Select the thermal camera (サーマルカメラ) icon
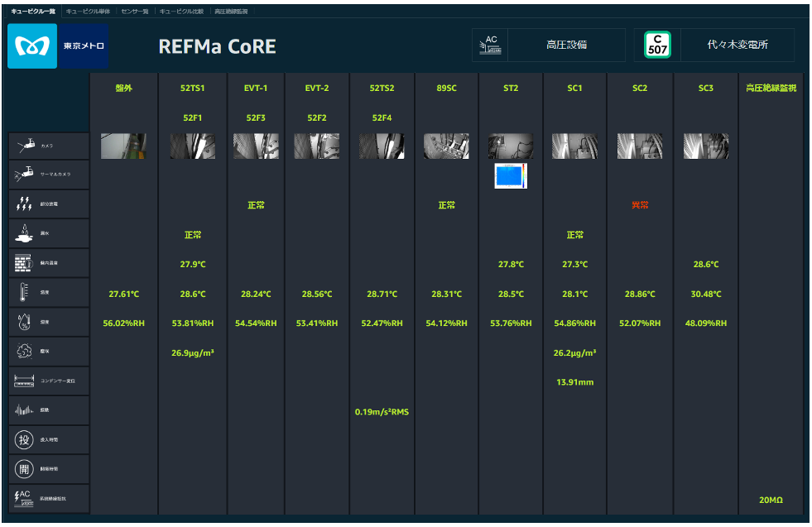Screen dimensions: 812x527 tap(24, 175)
